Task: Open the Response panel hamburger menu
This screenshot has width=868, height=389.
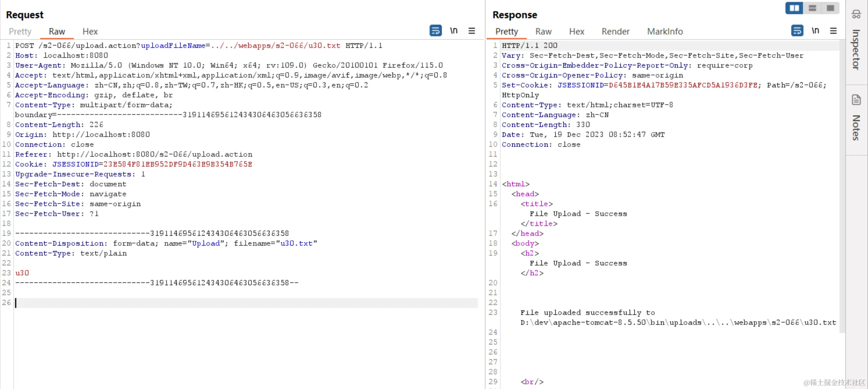Action: (834, 30)
